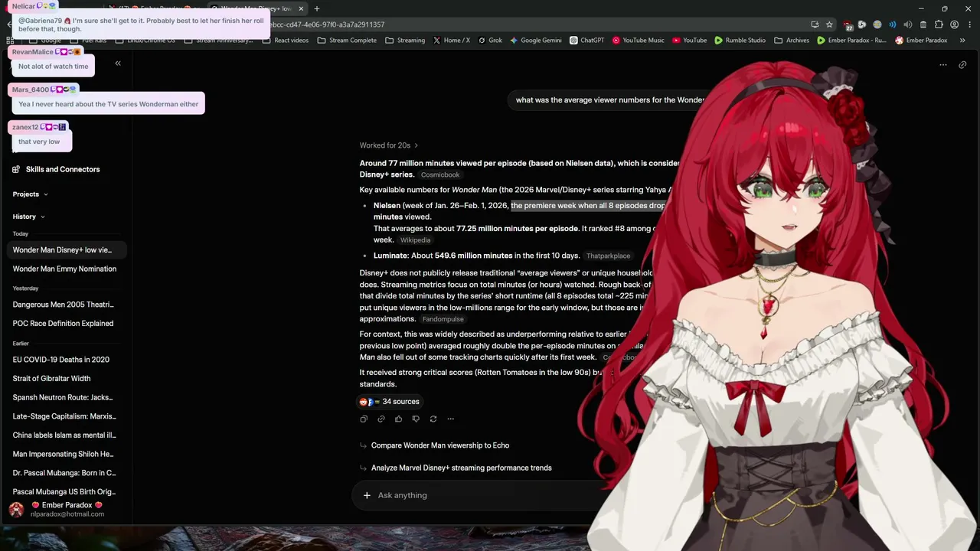Open the Chrome extensions puzzle icon

point(939,24)
